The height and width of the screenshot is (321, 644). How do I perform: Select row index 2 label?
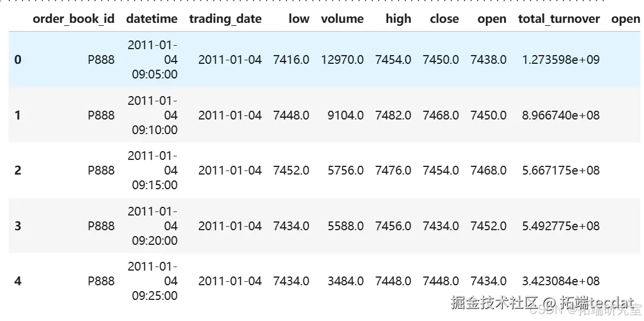18,170
